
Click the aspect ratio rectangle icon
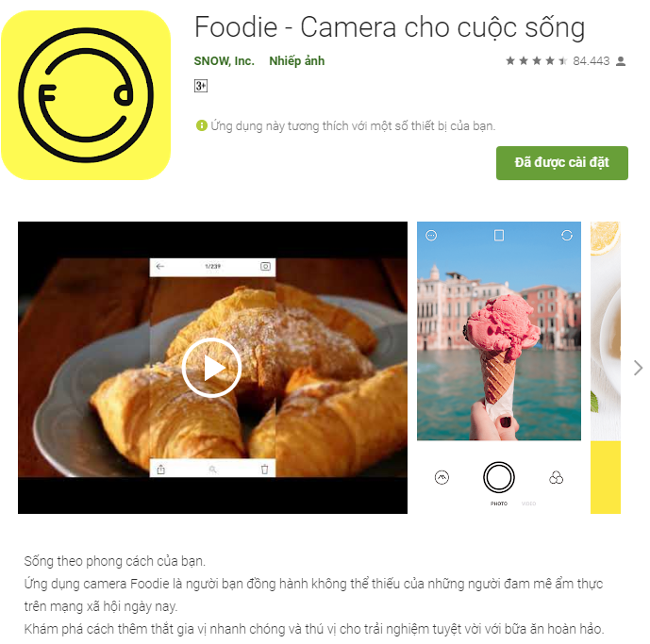(499, 236)
